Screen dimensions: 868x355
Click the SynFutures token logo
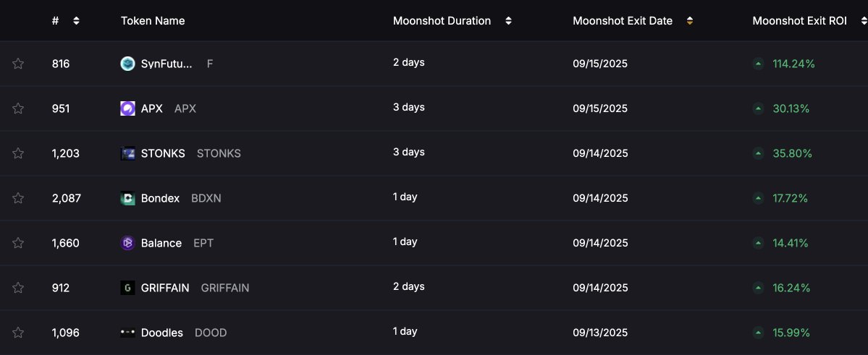[x=127, y=64]
